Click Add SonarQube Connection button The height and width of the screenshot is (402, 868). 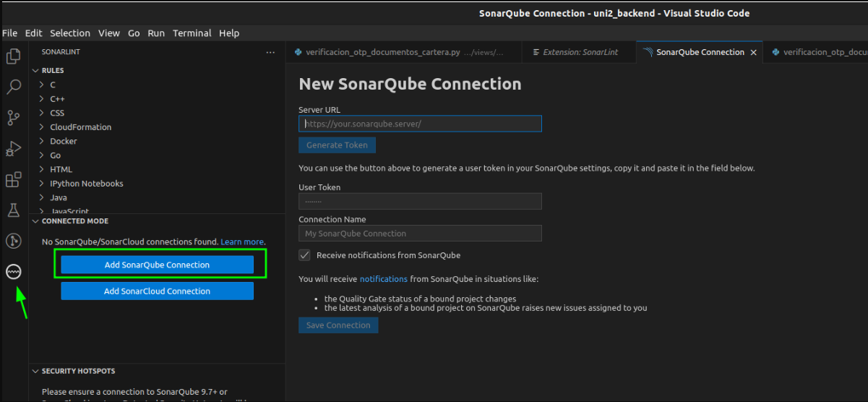click(x=157, y=265)
